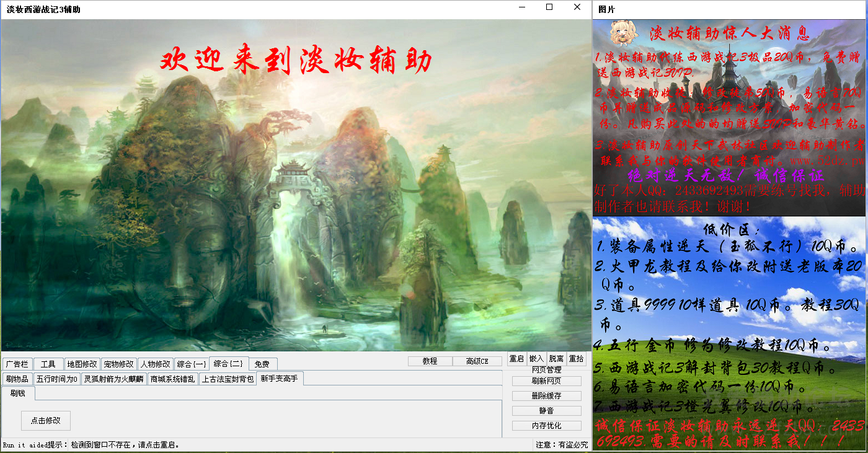Click the 重拾 button

(x=577, y=359)
